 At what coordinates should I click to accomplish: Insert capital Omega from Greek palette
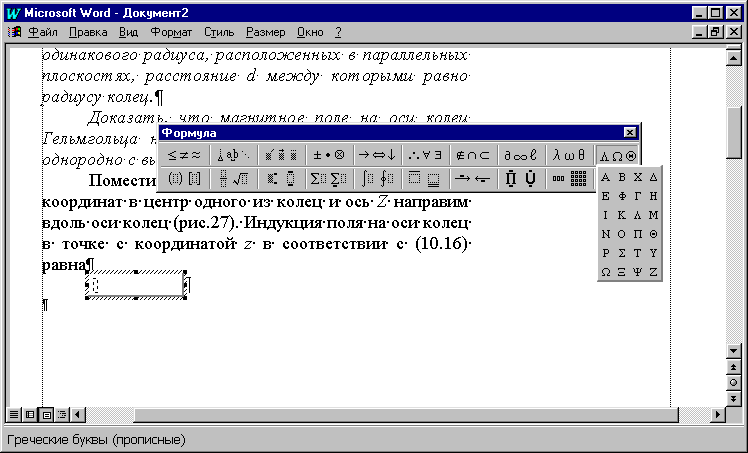[605, 272]
